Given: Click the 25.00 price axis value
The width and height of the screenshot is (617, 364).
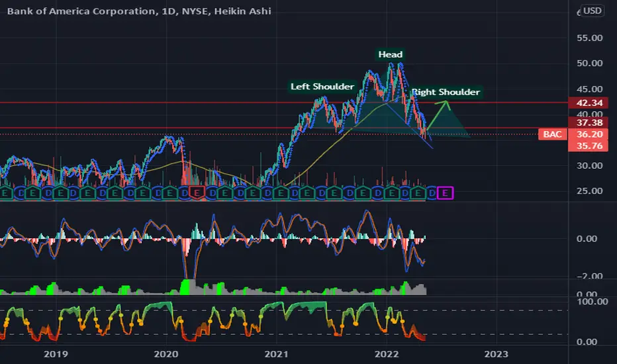Looking at the screenshot, I should (x=589, y=191).
